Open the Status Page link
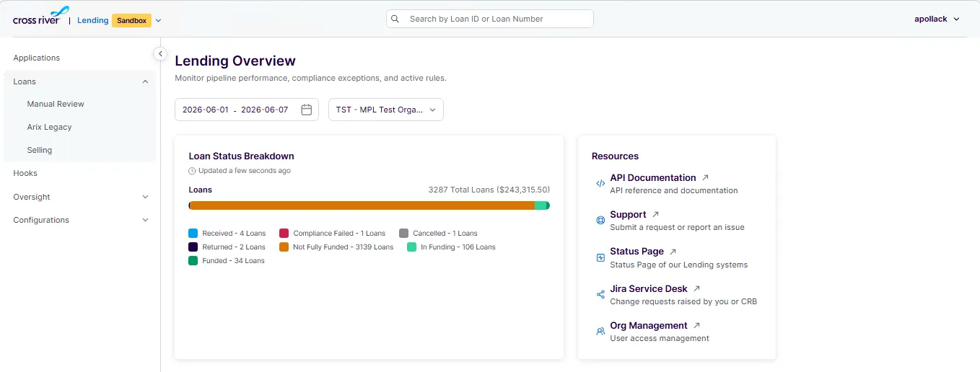 [x=636, y=252]
